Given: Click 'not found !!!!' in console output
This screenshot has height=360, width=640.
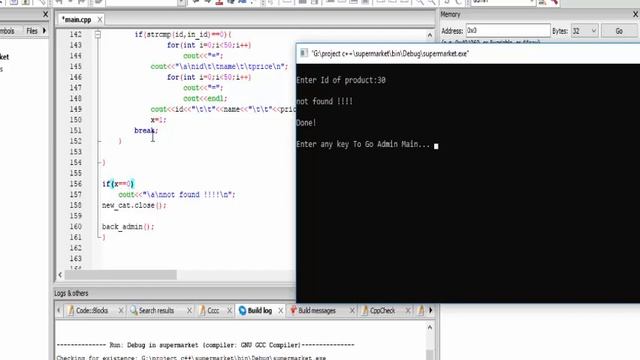Looking at the screenshot, I should pyautogui.click(x=324, y=101).
